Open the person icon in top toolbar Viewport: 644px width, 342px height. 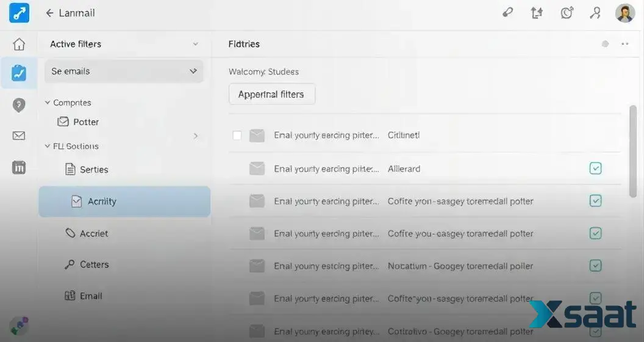tap(596, 13)
